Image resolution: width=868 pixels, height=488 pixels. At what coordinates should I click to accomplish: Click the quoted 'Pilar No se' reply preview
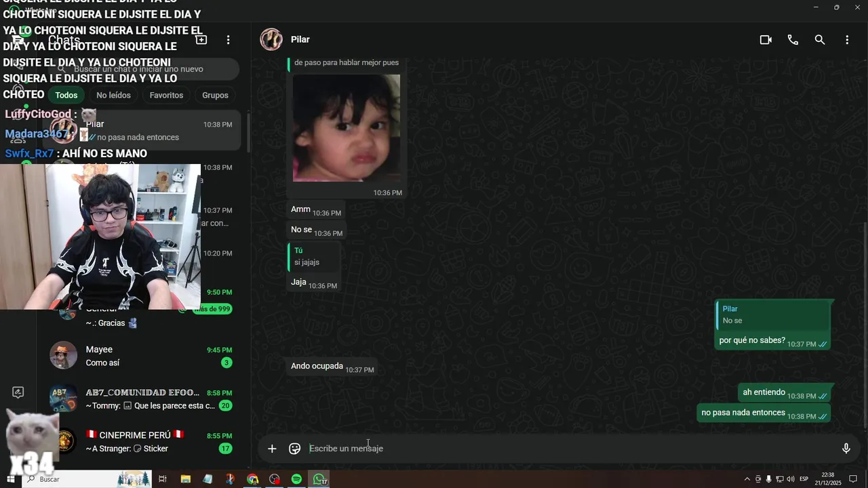click(x=773, y=314)
